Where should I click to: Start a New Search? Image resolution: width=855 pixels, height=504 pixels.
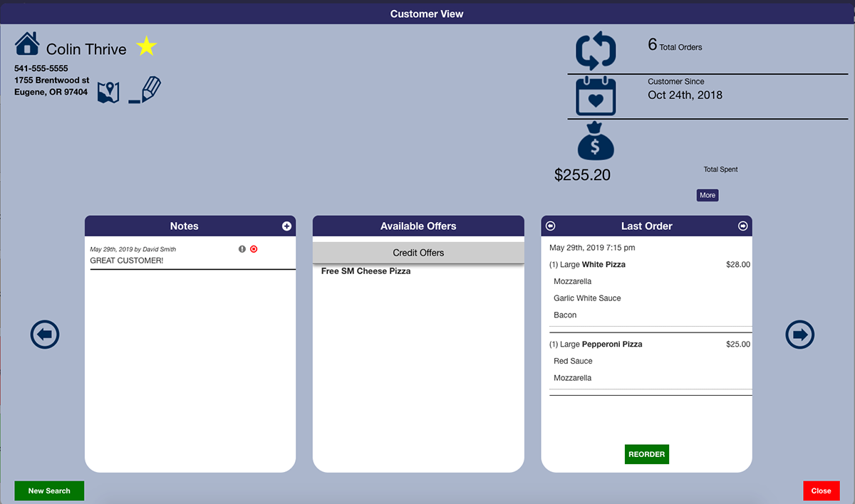[49, 490]
